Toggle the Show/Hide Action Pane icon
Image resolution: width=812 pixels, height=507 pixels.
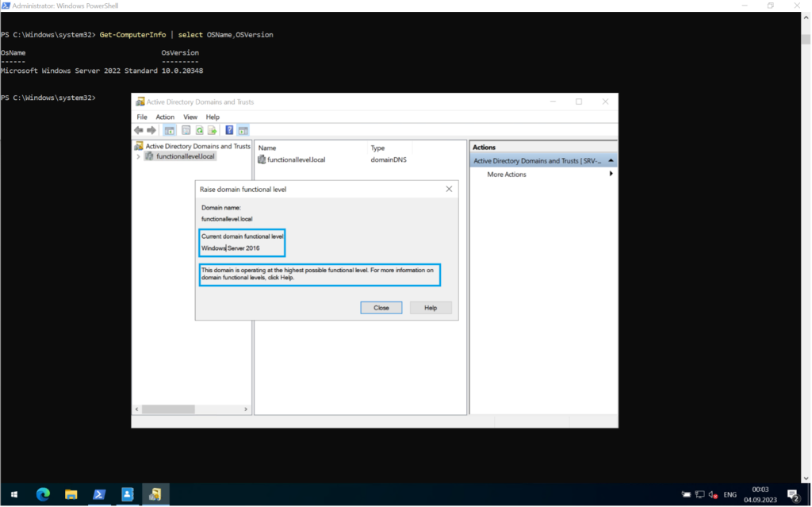pyautogui.click(x=243, y=130)
